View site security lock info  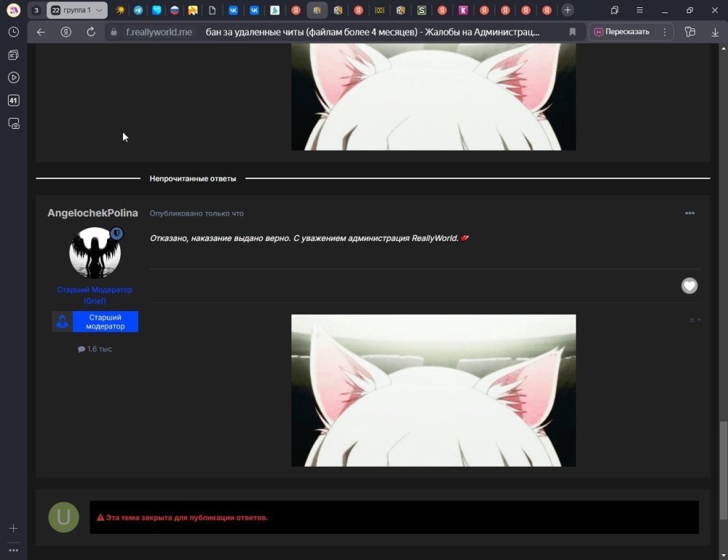(114, 32)
